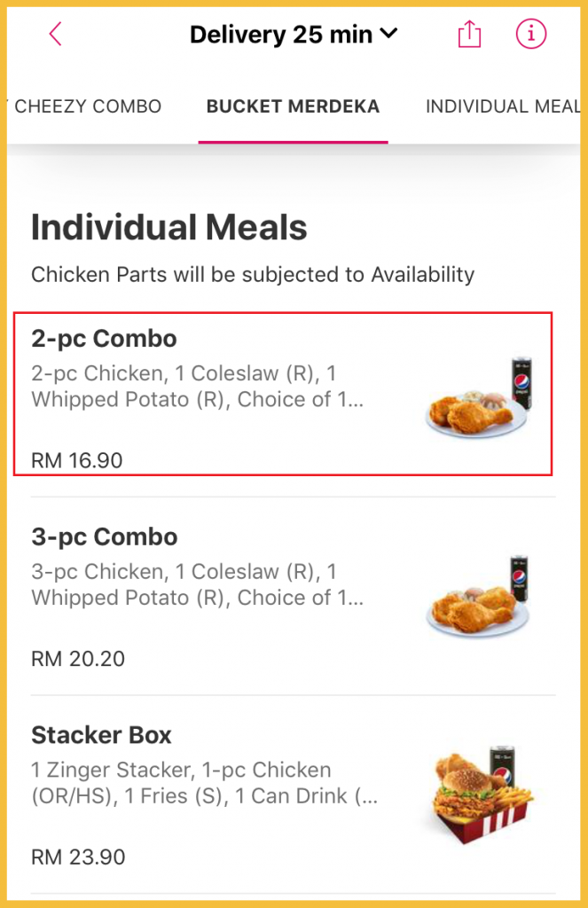
Task: Tap the 3-pc Combo description text
Action: coord(197,585)
